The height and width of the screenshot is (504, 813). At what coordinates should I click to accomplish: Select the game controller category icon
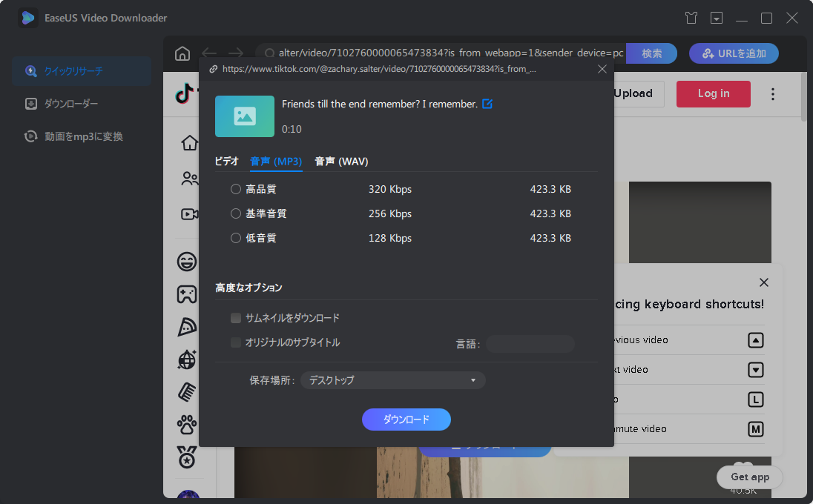188,294
